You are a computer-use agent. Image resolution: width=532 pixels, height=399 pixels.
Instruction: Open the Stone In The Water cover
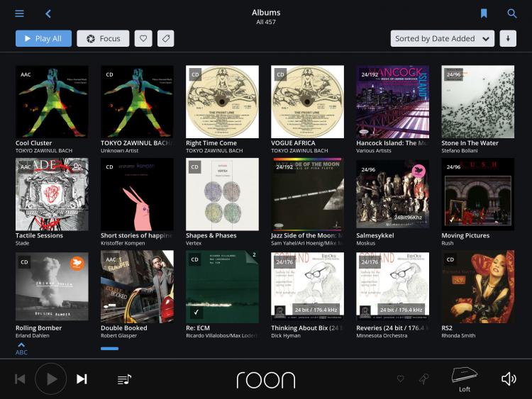coord(477,102)
